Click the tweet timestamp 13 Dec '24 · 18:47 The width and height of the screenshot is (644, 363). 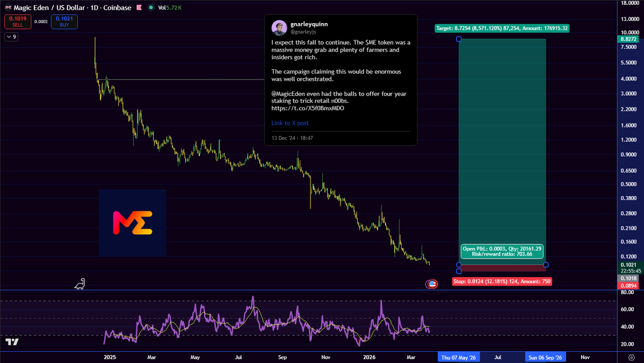point(292,138)
